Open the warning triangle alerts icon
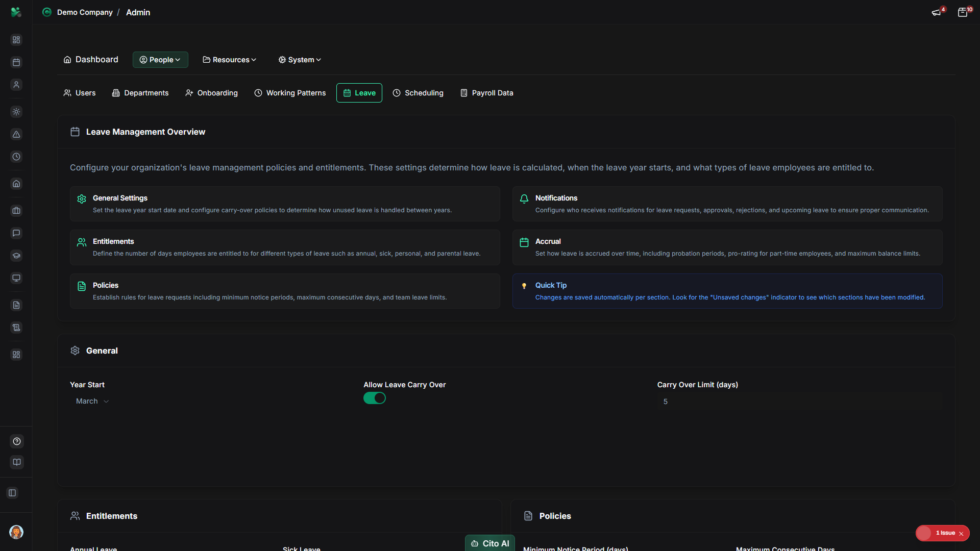The width and height of the screenshot is (980, 551). click(x=16, y=135)
